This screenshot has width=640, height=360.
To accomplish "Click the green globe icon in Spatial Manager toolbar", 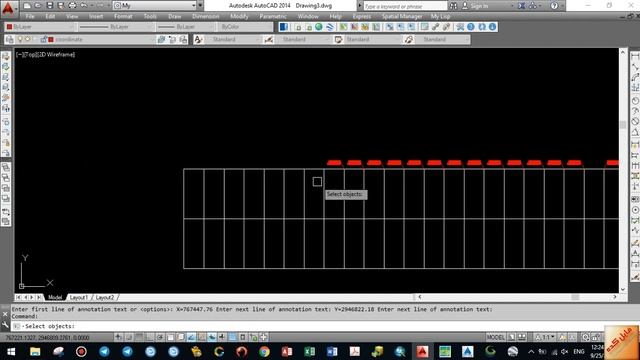I will click(319, 27).
